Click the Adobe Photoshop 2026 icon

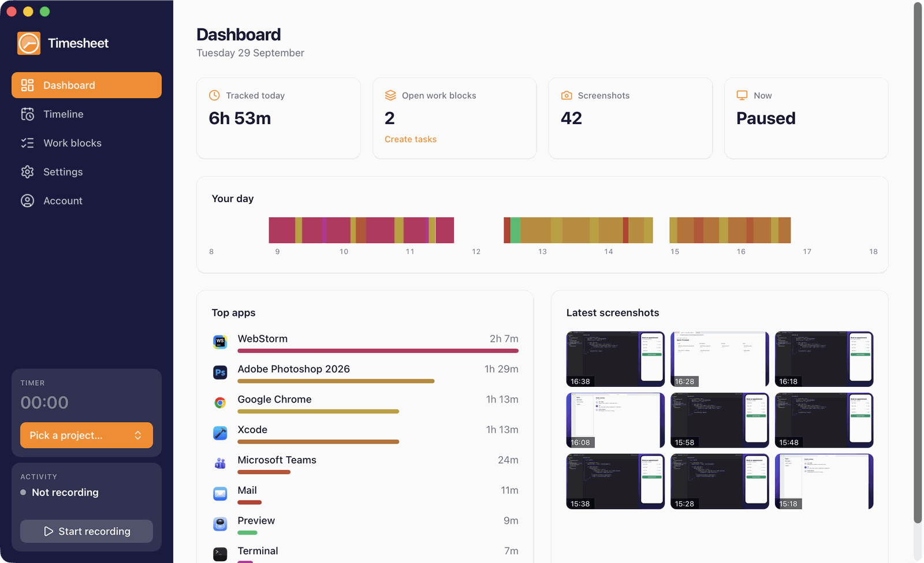tap(220, 372)
